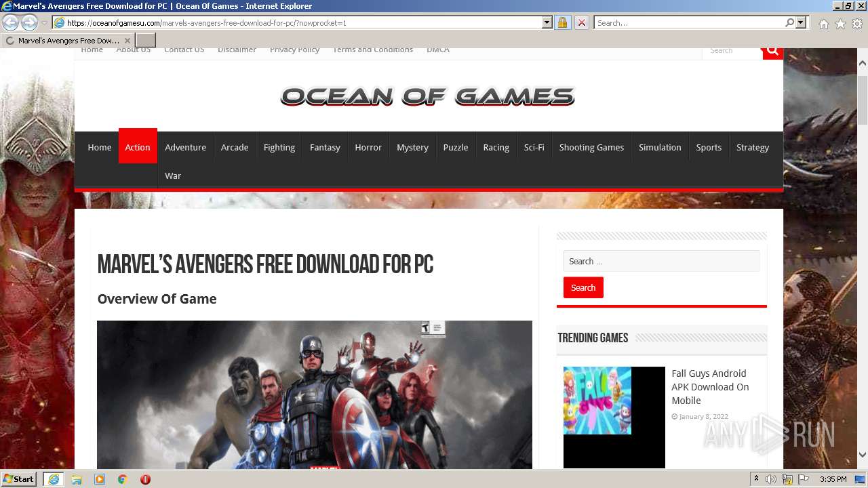The width and height of the screenshot is (868, 488).
Task: Open Favorites star icon
Action: (840, 24)
